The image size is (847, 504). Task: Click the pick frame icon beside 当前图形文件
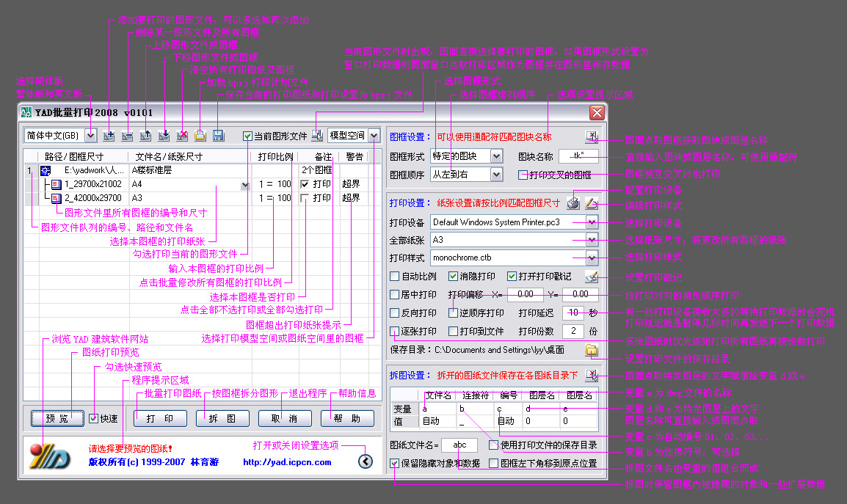pyautogui.click(x=317, y=136)
